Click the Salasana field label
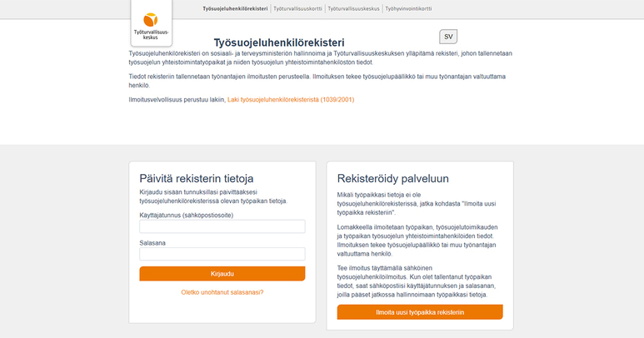644x338 pixels. (152, 243)
